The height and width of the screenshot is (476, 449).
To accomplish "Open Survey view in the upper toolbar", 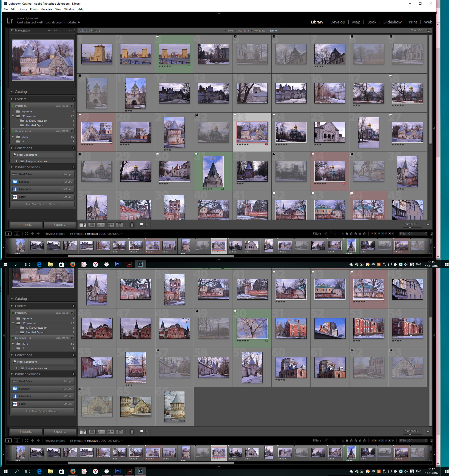I will 110,225.
